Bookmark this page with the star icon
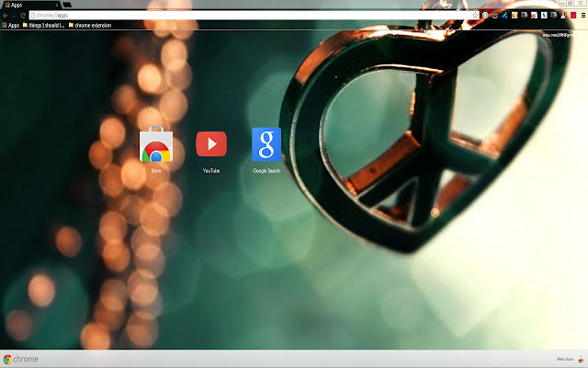Viewport: 588px width, 368px height. click(475, 16)
